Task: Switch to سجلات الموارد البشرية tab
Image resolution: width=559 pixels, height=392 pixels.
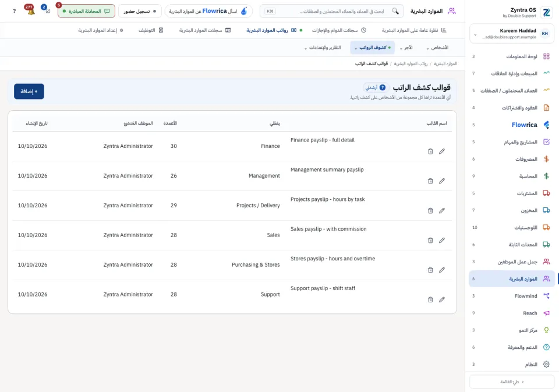Action: pos(205,30)
